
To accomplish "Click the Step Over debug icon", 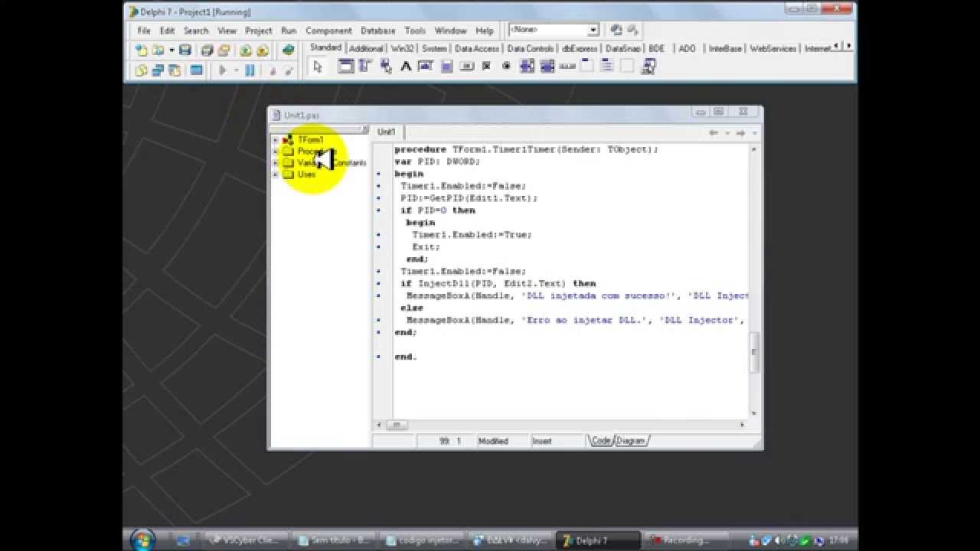I will tap(289, 70).
